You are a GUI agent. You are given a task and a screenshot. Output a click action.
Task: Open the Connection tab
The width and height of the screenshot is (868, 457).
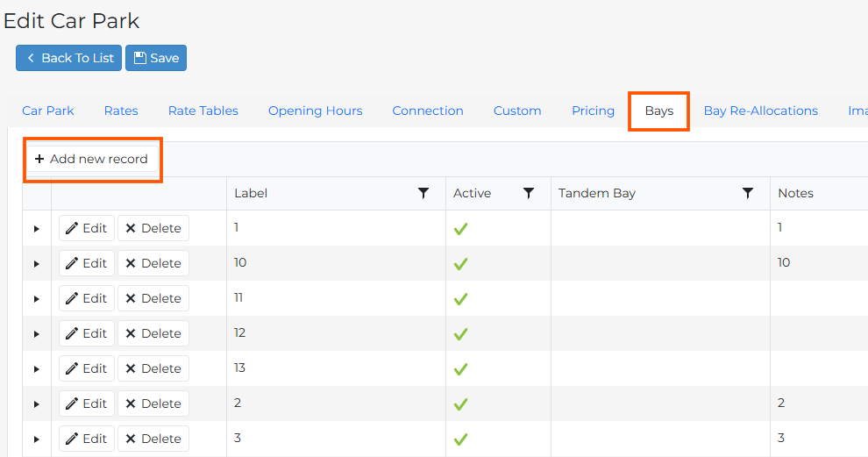click(x=428, y=111)
